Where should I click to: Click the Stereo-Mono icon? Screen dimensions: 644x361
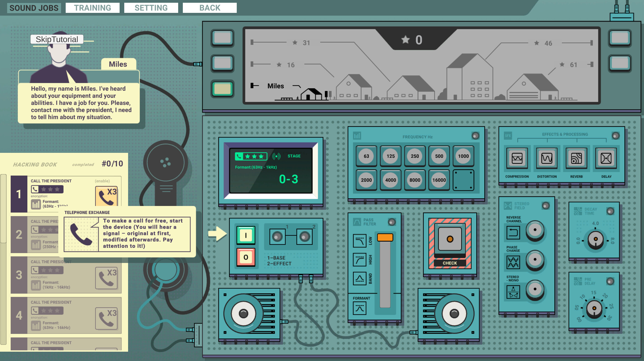point(513,292)
